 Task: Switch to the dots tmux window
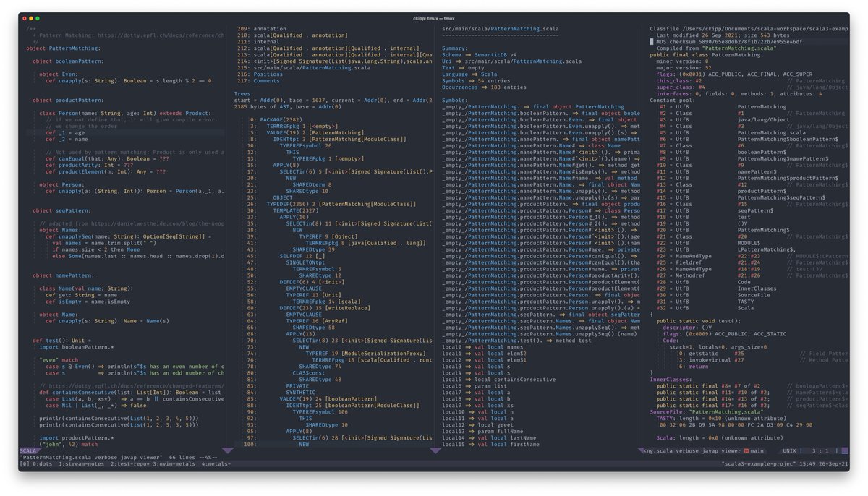pos(42,466)
